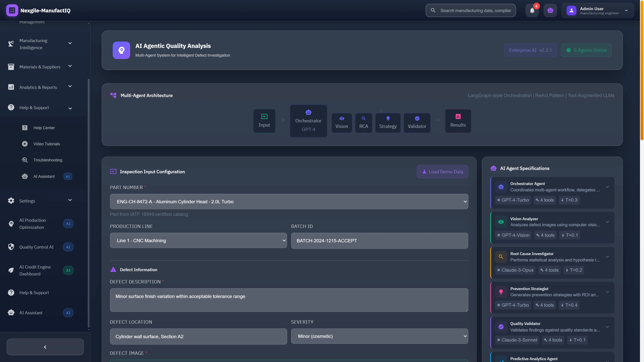Click the Nexgile-ManufactIQ logo icon
The width and height of the screenshot is (644, 362).
[12, 11]
